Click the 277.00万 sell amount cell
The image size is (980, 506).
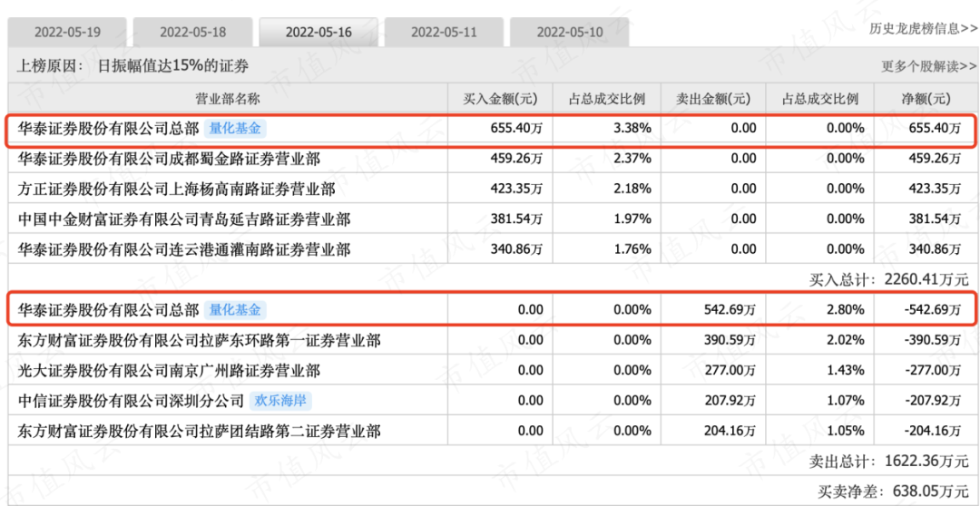(x=730, y=371)
